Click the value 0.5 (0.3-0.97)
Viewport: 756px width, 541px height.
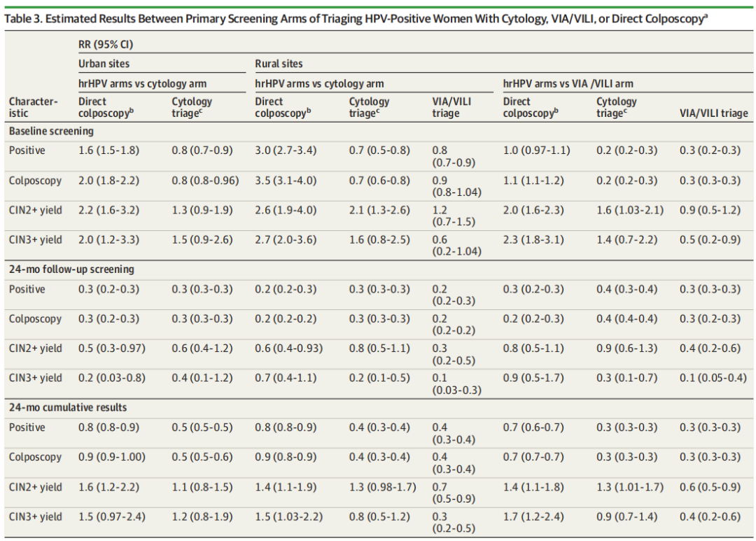point(112,348)
